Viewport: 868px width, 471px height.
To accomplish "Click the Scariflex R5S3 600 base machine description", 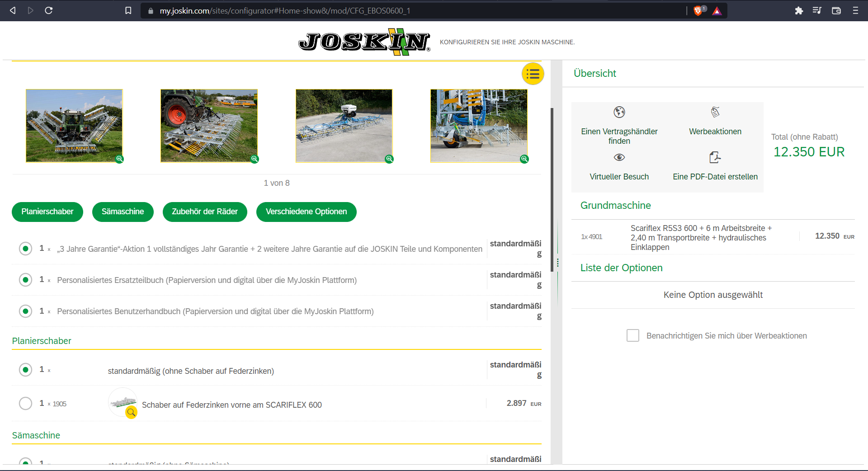I will (x=701, y=237).
